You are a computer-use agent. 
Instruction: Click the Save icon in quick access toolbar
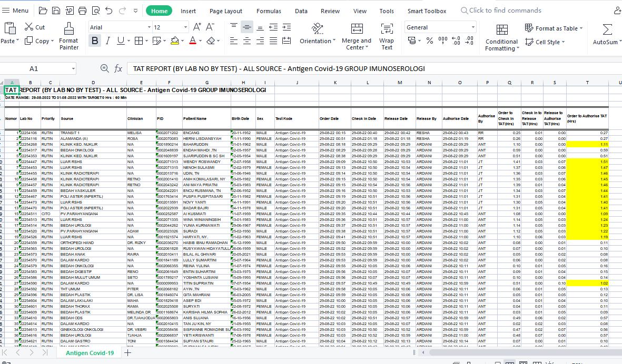pyautogui.click(x=56, y=11)
